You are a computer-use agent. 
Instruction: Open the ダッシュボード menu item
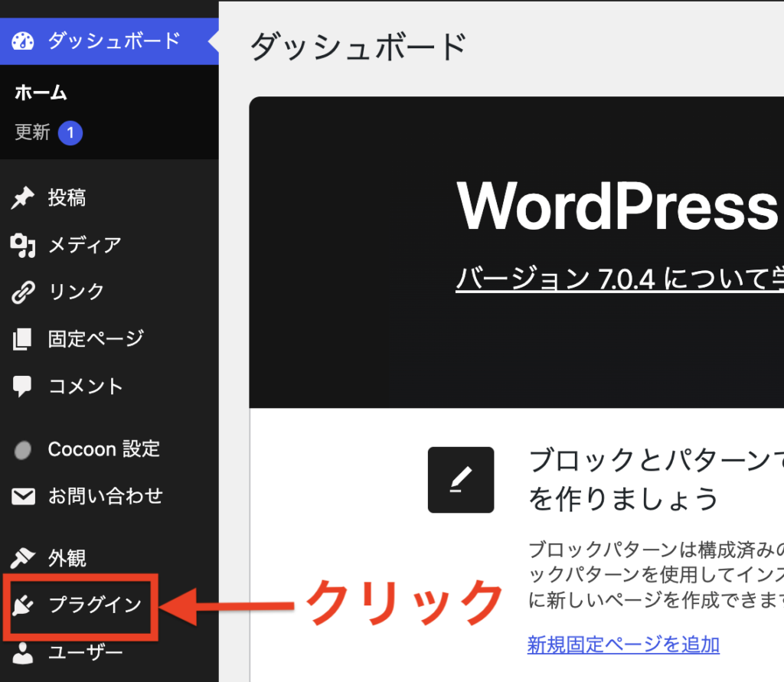click(109, 41)
